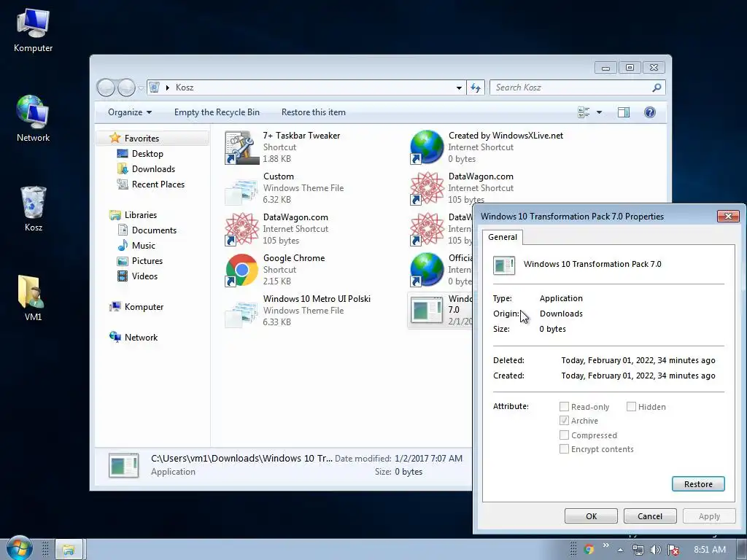Toggle the Compressed attribute checkbox
Screen dimensions: 747x560
[x=564, y=435]
